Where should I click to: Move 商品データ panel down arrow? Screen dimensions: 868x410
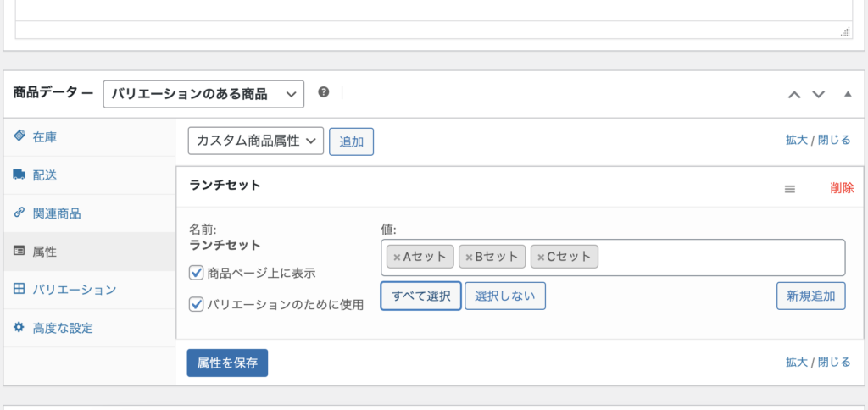point(818,94)
